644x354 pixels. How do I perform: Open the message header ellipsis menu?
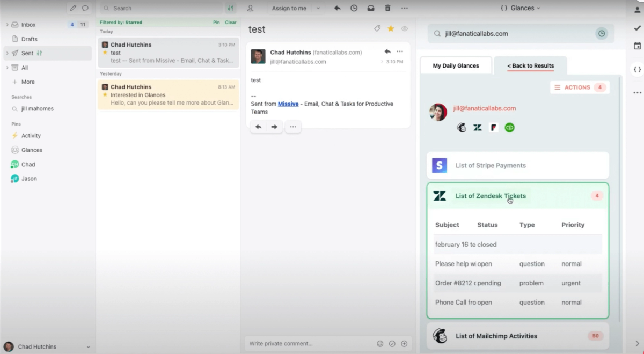coord(400,51)
